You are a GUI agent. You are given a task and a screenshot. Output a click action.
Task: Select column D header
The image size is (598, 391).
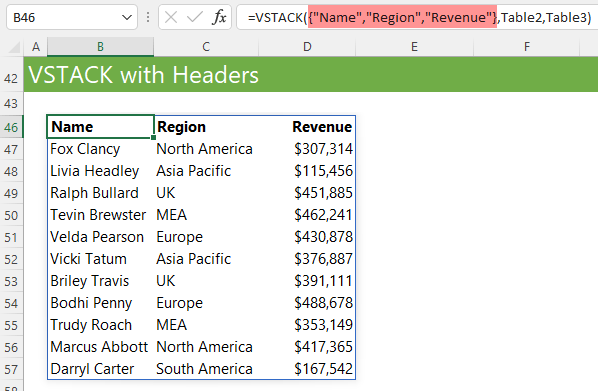coord(307,47)
